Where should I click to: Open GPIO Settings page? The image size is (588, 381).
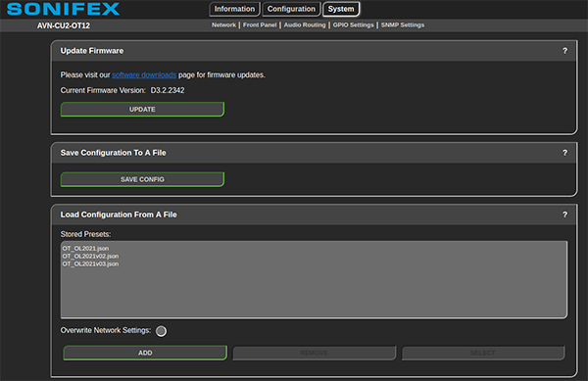(353, 25)
